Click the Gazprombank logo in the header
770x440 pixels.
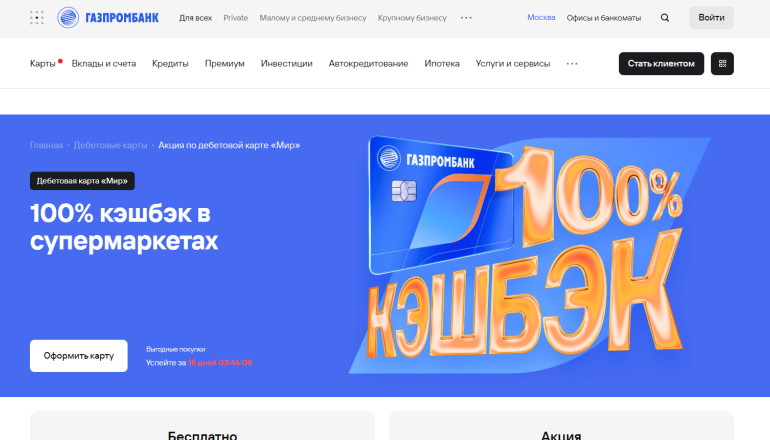[x=108, y=18]
